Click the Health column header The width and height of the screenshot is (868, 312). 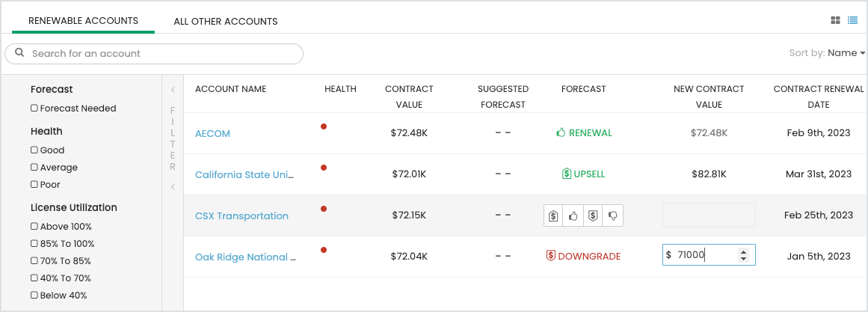(x=340, y=89)
